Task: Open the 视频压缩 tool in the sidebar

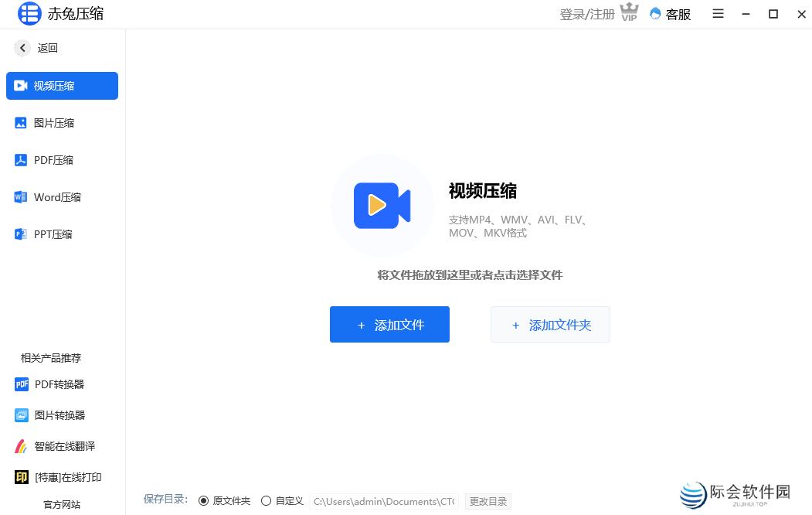Action: (x=62, y=85)
